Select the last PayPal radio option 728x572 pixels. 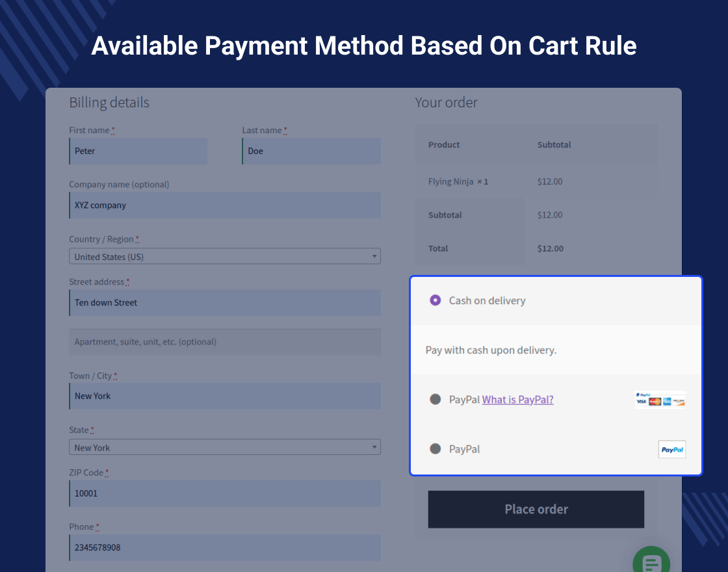pos(435,449)
